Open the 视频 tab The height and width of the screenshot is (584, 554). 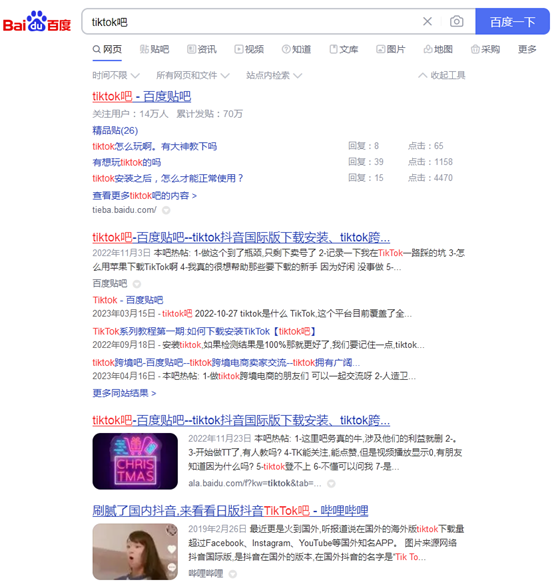click(249, 49)
